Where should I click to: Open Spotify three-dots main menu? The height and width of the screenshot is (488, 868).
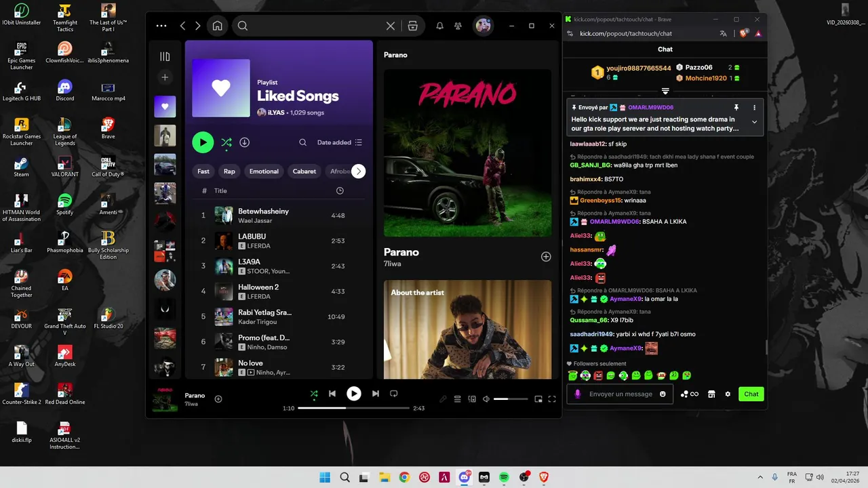[x=161, y=26]
